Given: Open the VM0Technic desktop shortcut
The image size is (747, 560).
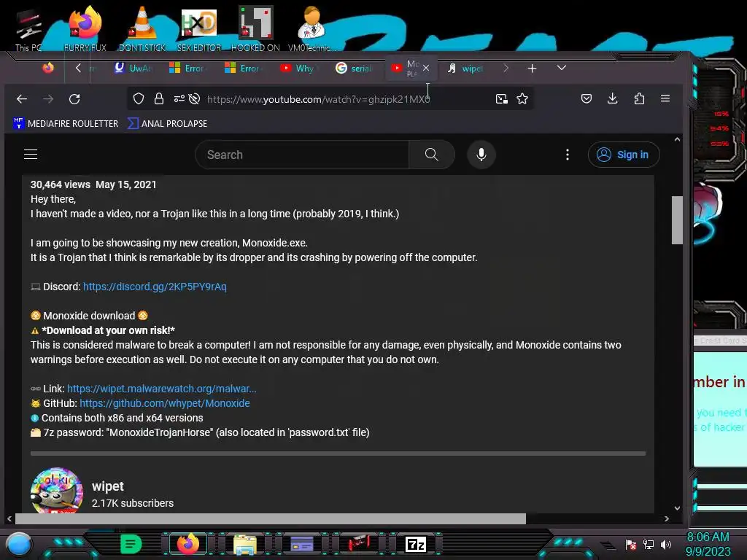Looking at the screenshot, I should (x=311, y=28).
